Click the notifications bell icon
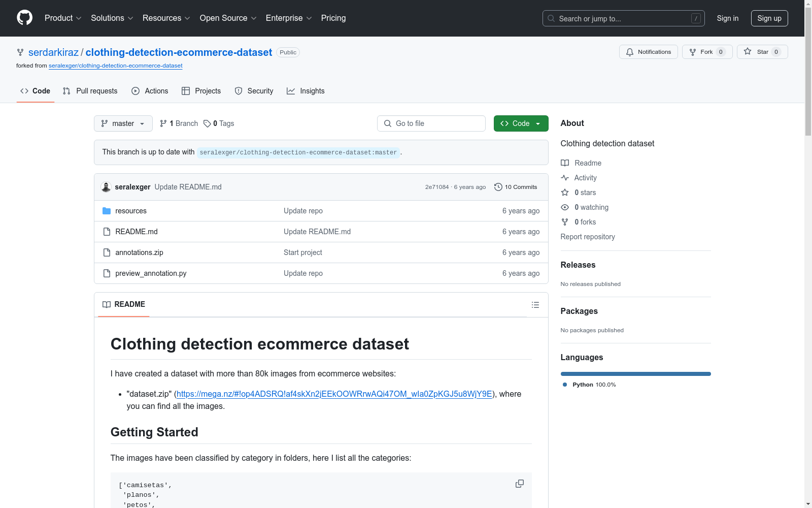812x508 pixels. (630, 52)
